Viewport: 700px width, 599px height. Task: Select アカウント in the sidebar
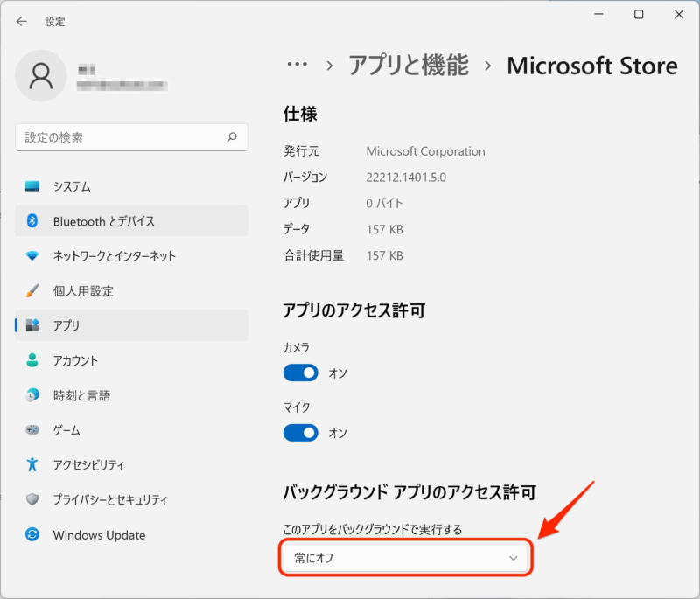132,360
